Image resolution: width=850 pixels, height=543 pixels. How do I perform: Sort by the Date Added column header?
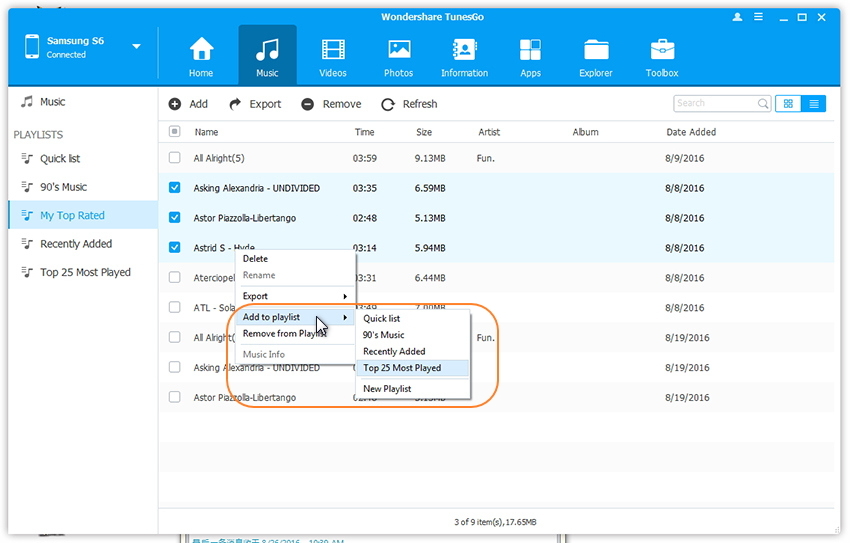pos(691,132)
